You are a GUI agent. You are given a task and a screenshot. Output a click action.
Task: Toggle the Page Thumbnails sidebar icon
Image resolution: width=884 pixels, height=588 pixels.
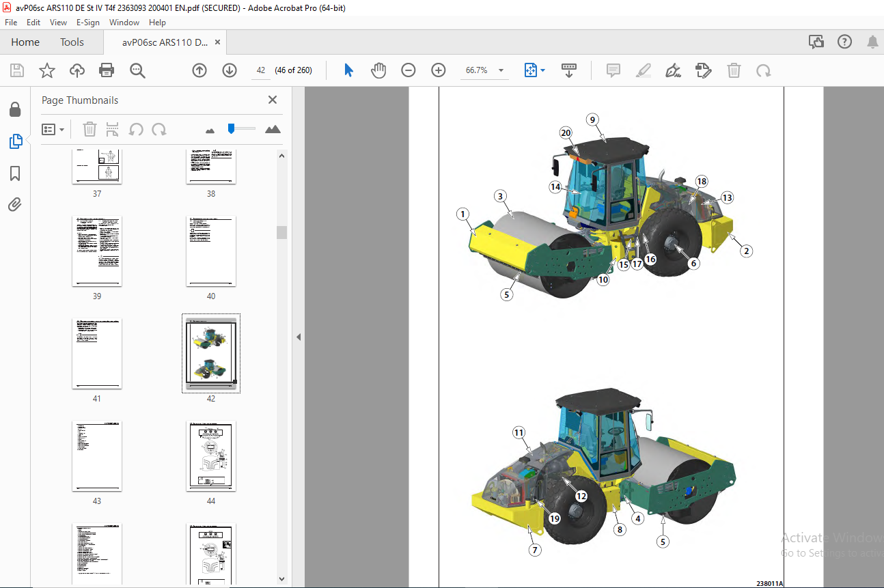(15, 141)
